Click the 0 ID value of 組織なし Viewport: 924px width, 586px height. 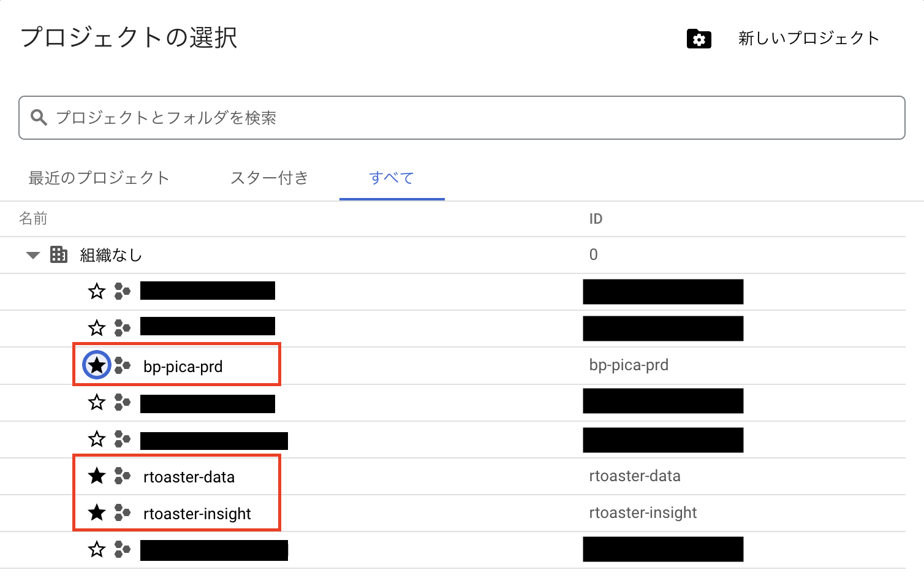(593, 254)
